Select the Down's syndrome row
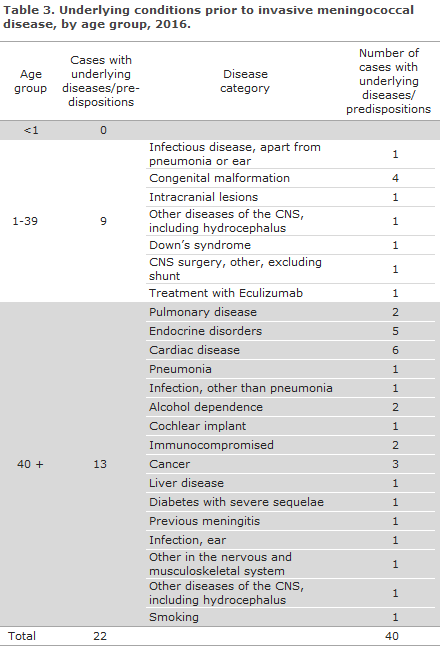 pos(290,245)
